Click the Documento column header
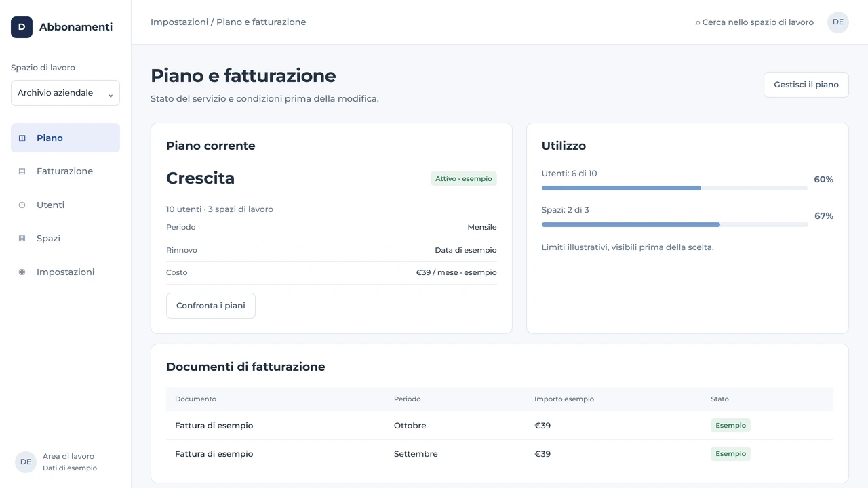The image size is (868, 488). click(x=196, y=399)
